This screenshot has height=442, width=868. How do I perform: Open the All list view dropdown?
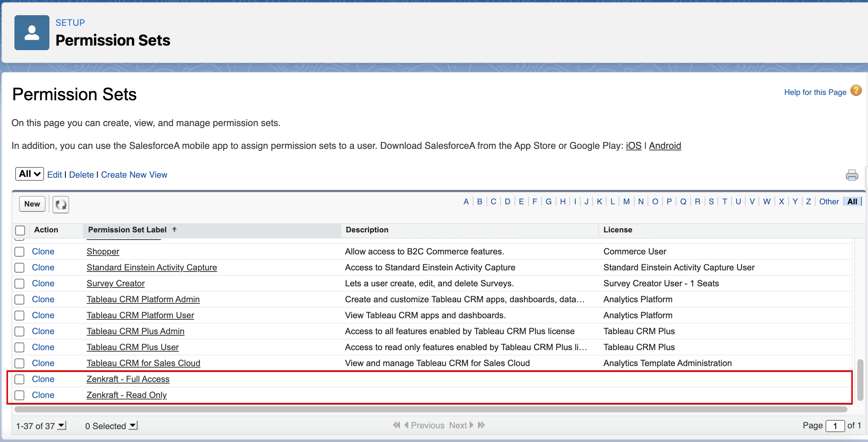coord(30,174)
